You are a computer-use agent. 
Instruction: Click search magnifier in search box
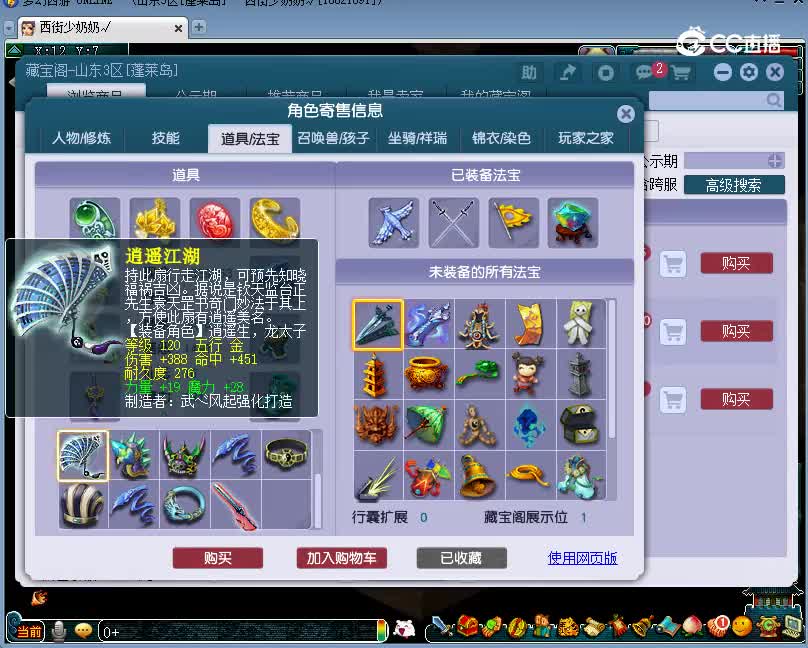click(x=773, y=100)
